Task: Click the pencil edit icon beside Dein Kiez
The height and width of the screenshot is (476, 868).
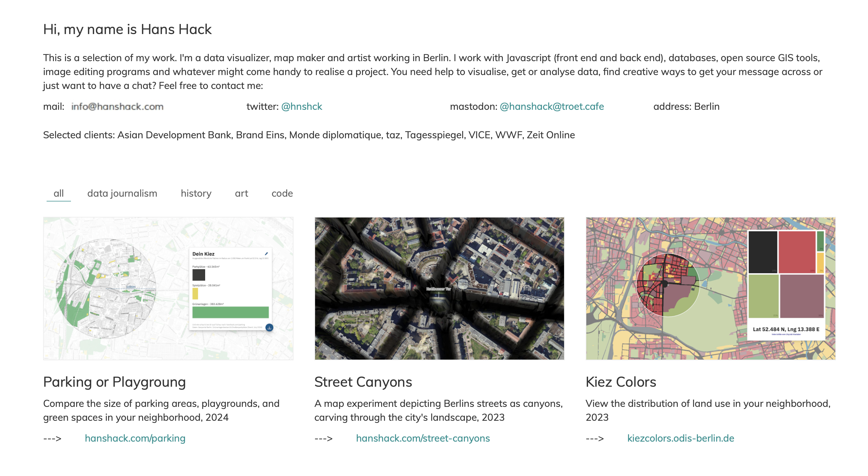Action: [x=266, y=254]
